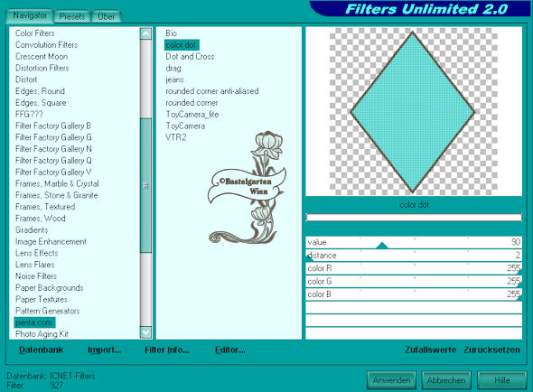Click Zurücksetzen to reset values
Image resolution: width=533 pixels, height=392 pixels.
(491, 350)
